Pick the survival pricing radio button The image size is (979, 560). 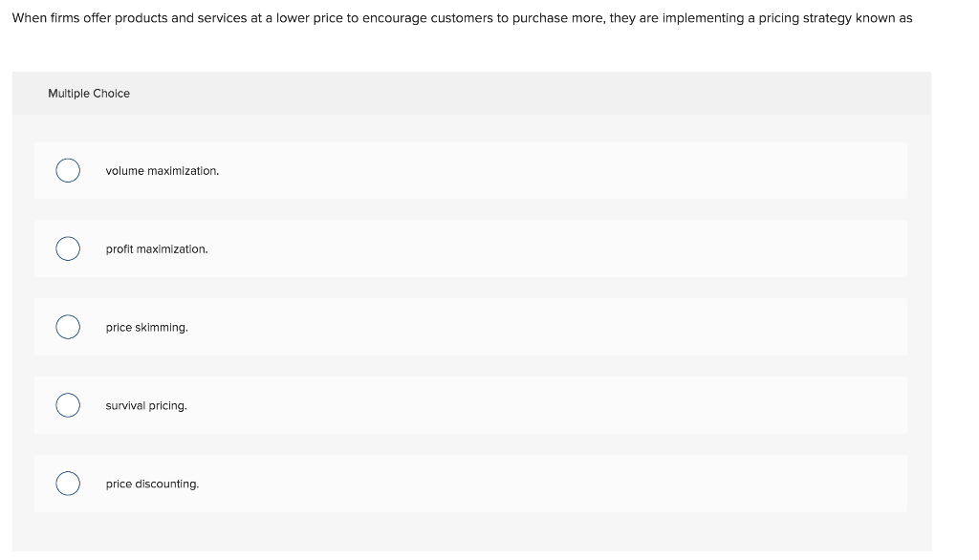pos(68,405)
